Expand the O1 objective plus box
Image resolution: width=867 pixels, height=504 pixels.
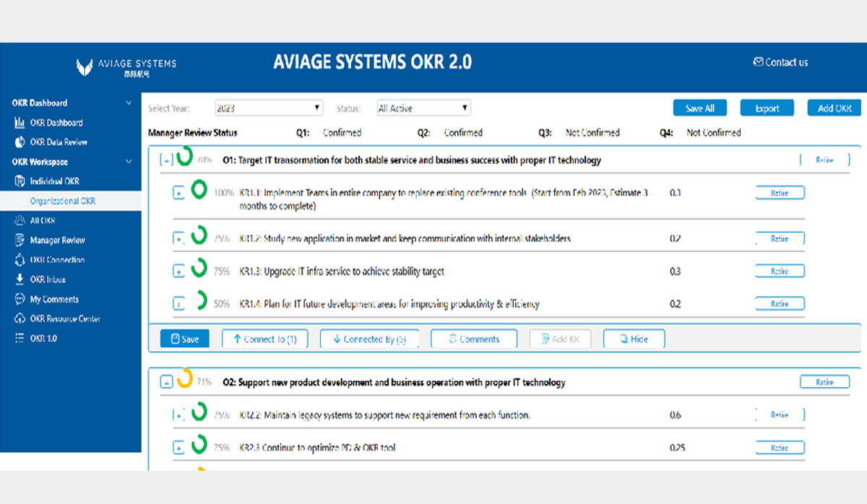pyautogui.click(x=166, y=161)
